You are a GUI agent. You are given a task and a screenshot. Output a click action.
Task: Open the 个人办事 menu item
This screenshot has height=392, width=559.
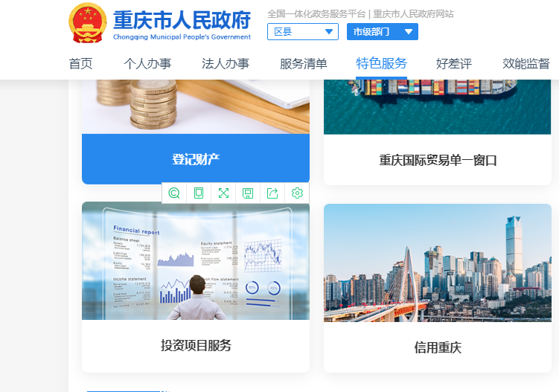[x=147, y=64]
